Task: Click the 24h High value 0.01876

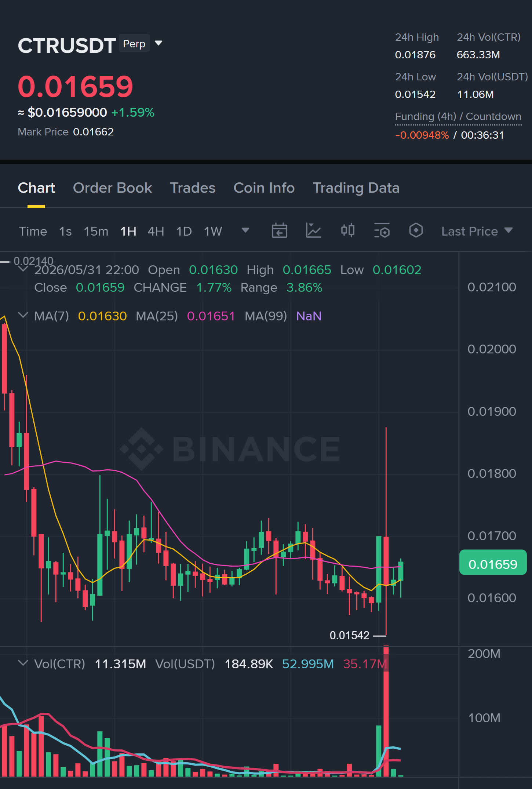Action: pyautogui.click(x=415, y=55)
